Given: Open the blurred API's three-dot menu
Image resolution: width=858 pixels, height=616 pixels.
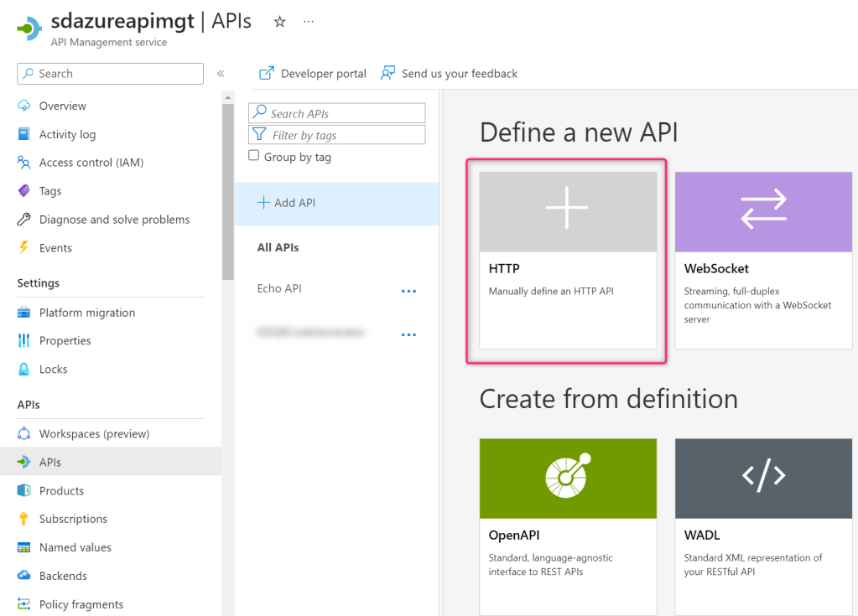Looking at the screenshot, I should click(408, 334).
